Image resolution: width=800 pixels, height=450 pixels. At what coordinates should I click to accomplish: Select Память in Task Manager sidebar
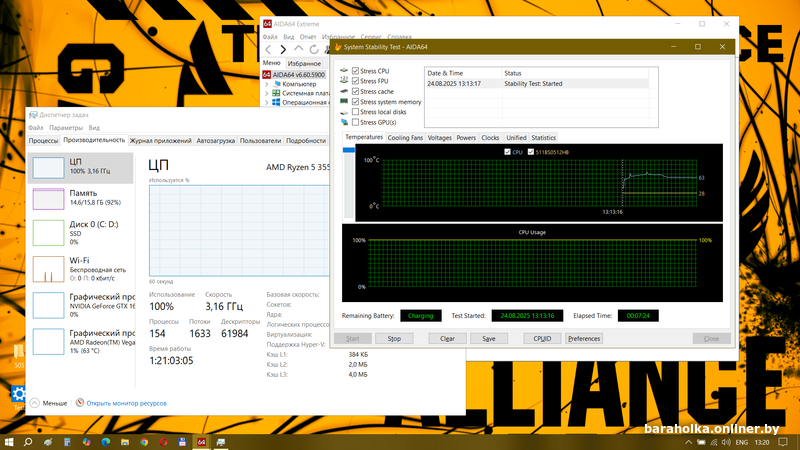pyautogui.click(x=81, y=198)
